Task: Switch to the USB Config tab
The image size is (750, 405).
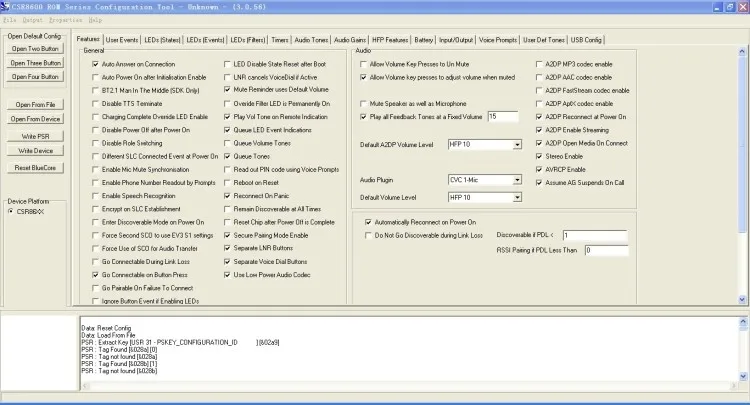Action: coord(586,40)
